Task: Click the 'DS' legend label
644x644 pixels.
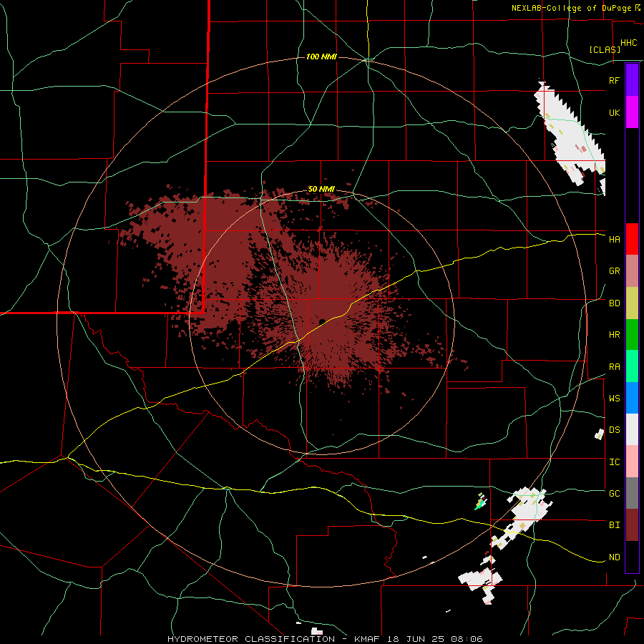Action: (x=614, y=430)
